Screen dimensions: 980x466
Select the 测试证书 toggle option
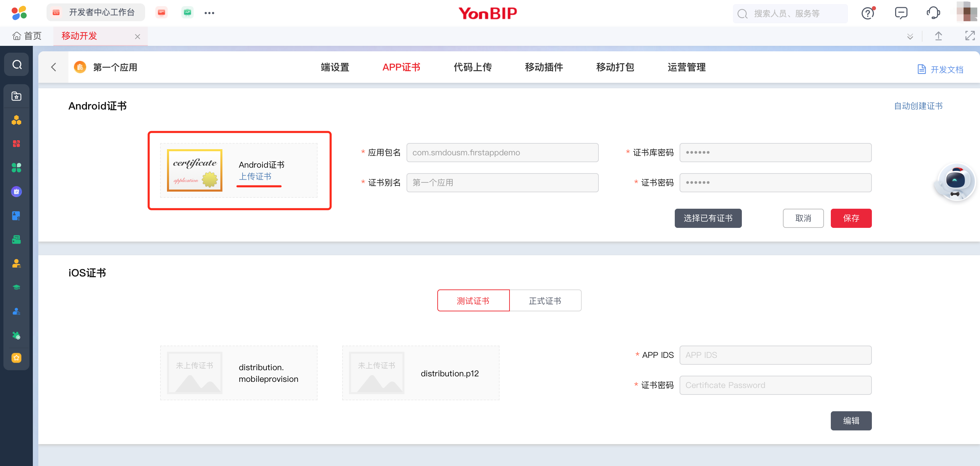click(473, 300)
